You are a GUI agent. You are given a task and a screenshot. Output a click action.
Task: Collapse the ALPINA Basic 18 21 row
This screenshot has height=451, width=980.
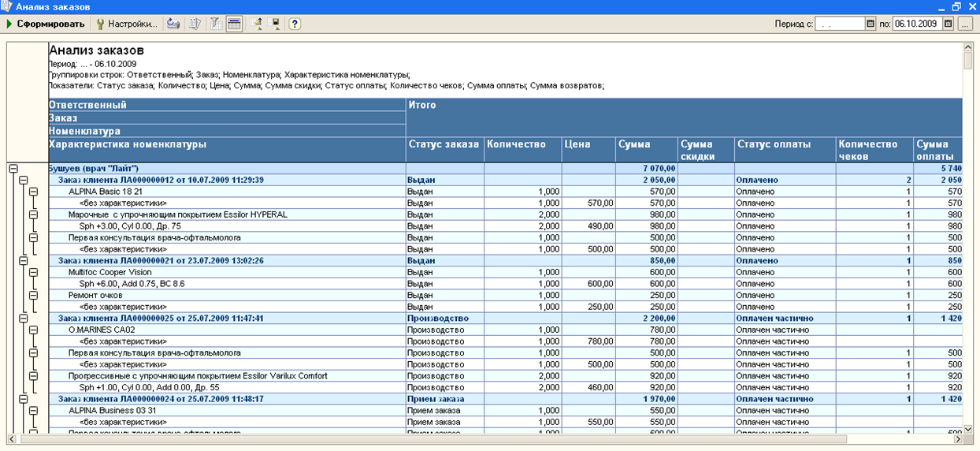tap(33, 191)
